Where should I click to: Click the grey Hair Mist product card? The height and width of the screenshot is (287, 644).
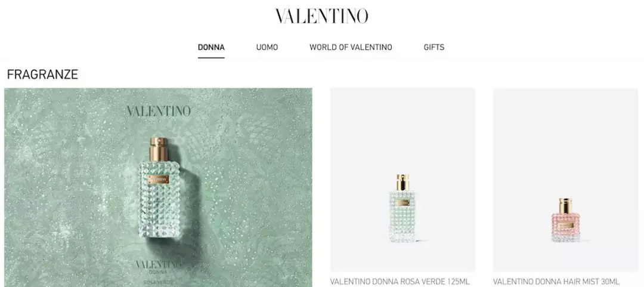pos(565,180)
